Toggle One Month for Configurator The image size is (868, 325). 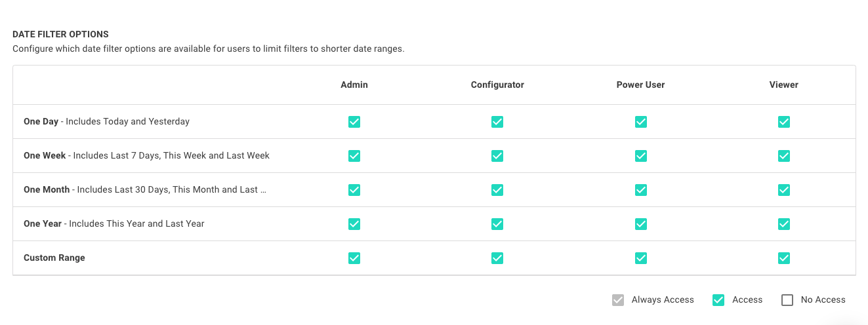(497, 190)
